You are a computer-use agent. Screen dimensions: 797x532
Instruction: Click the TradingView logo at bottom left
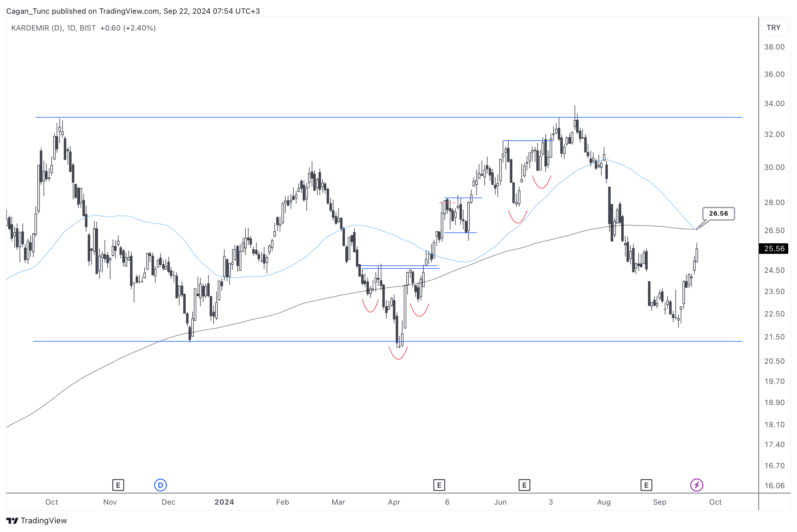pos(37,520)
